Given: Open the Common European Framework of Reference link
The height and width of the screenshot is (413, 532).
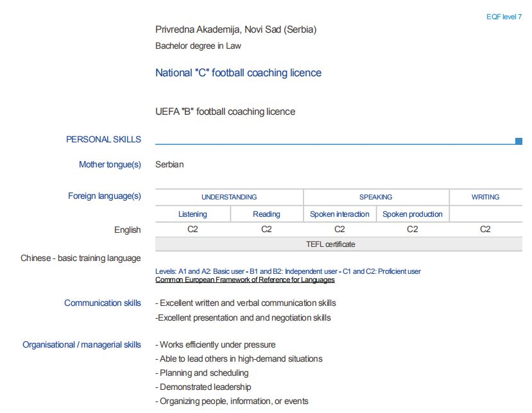Looking at the screenshot, I should pyautogui.click(x=245, y=280).
